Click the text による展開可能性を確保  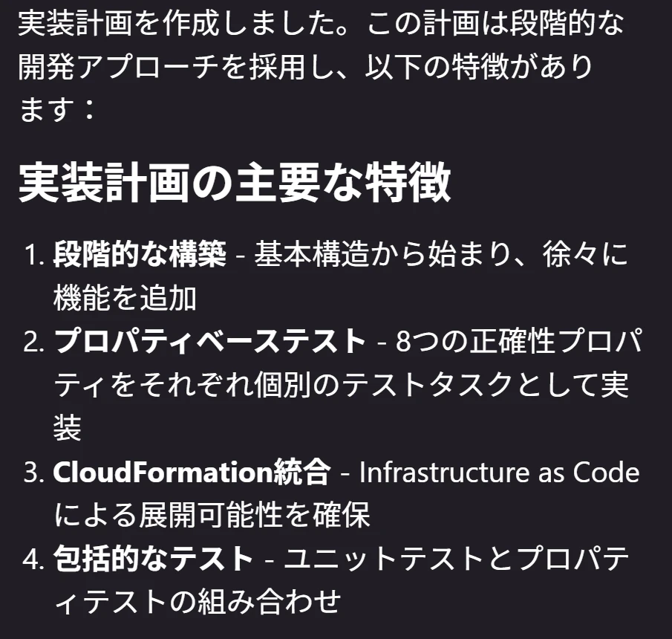[x=212, y=515]
